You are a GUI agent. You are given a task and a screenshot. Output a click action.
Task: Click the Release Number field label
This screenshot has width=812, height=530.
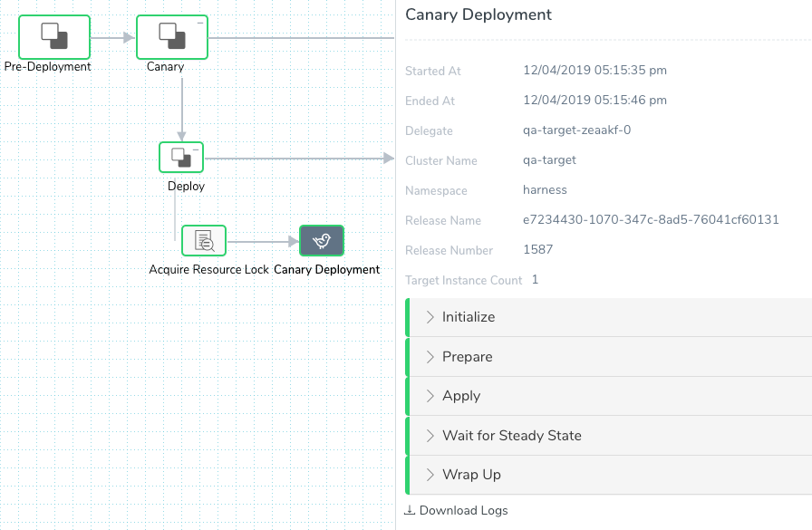(449, 251)
